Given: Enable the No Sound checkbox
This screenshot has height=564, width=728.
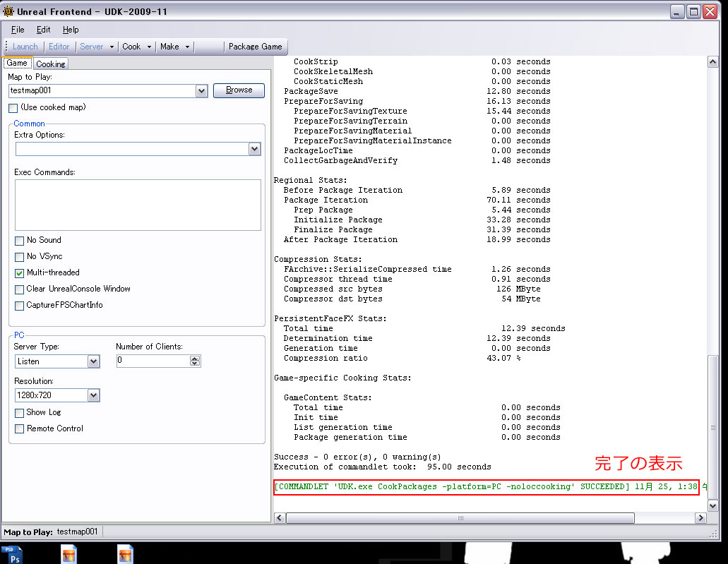Looking at the screenshot, I should pyautogui.click(x=20, y=241).
